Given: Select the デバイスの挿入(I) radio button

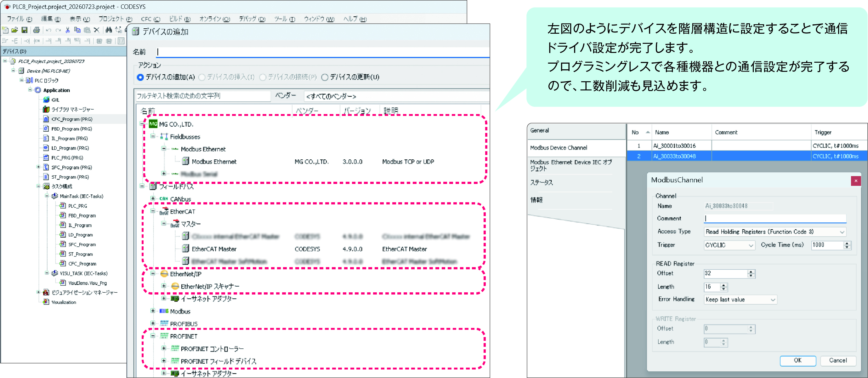Looking at the screenshot, I should (202, 77).
